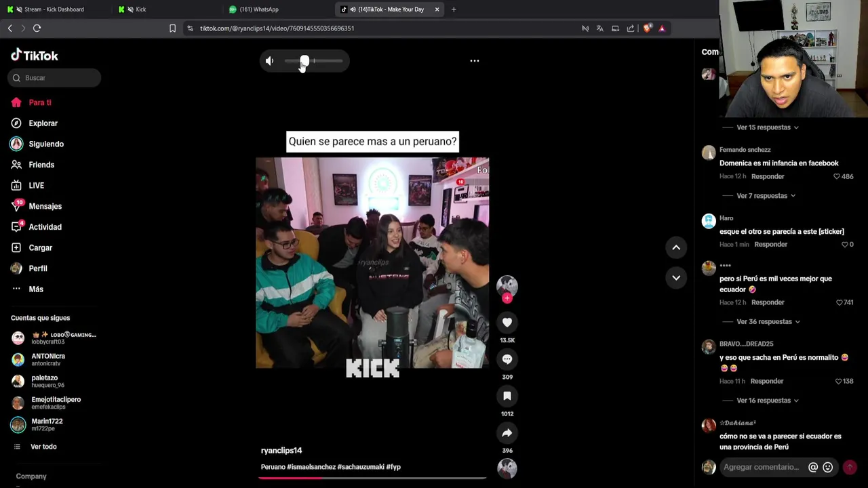The width and height of the screenshot is (868, 488).
Task: Open a new browser tab
Action: [454, 9]
